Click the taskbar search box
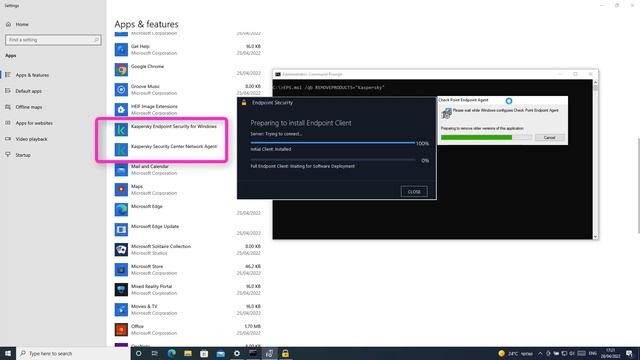 click(73, 353)
